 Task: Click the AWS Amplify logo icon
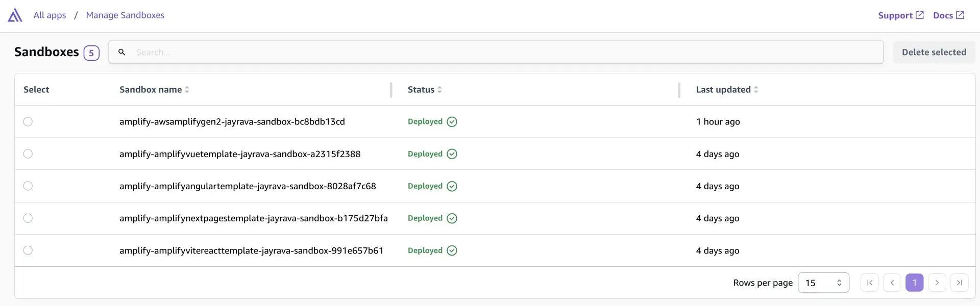pos(15,15)
